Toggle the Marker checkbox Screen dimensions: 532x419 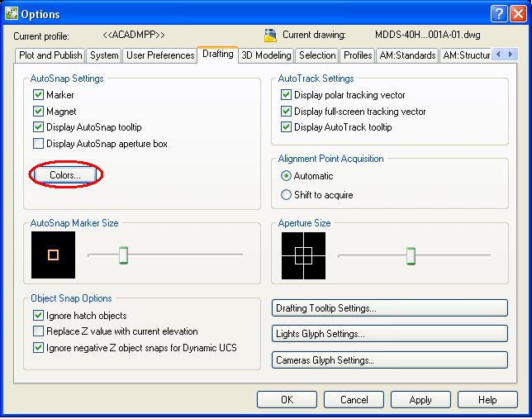point(38,95)
